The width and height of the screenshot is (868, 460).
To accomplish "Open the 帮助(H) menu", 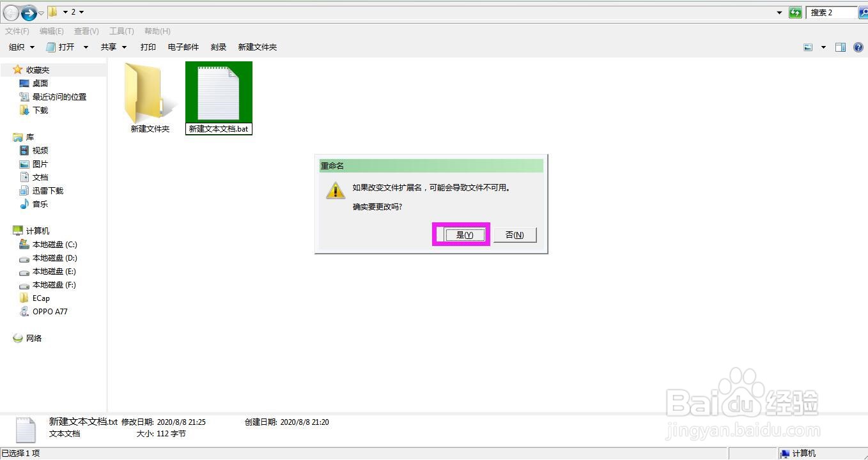I will pos(157,31).
